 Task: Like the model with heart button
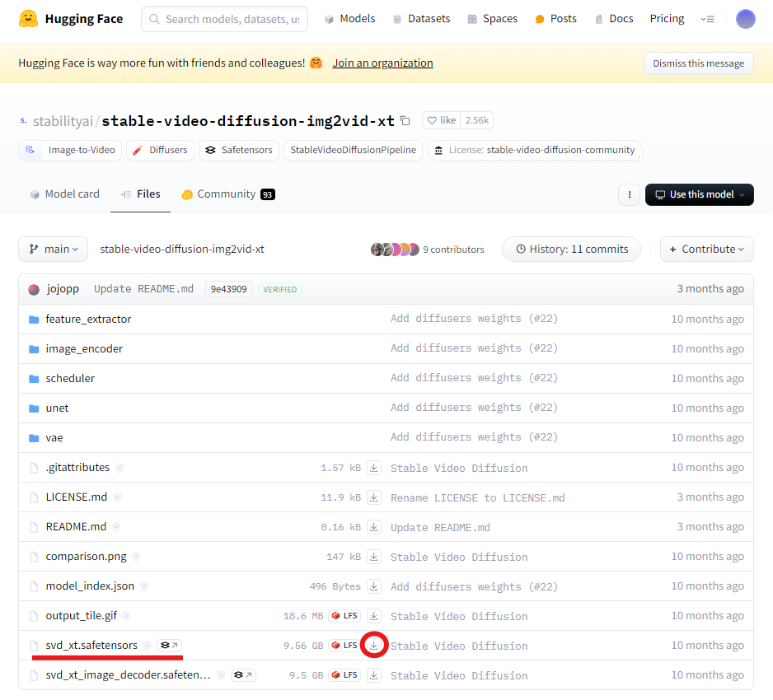click(441, 120)
